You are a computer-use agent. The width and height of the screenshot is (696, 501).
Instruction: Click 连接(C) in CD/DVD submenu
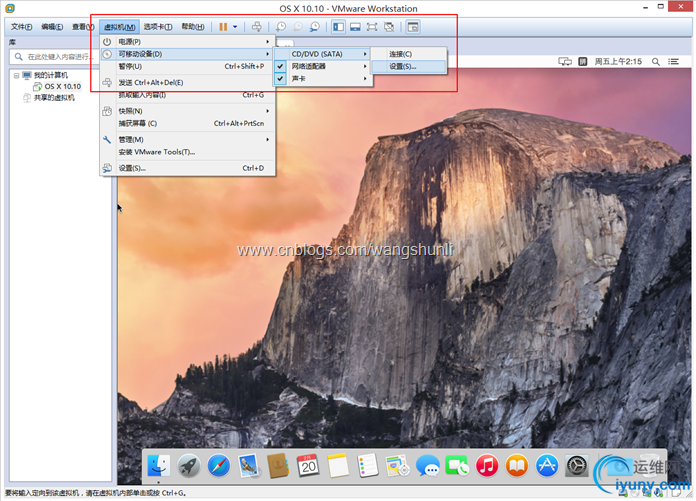409,54
